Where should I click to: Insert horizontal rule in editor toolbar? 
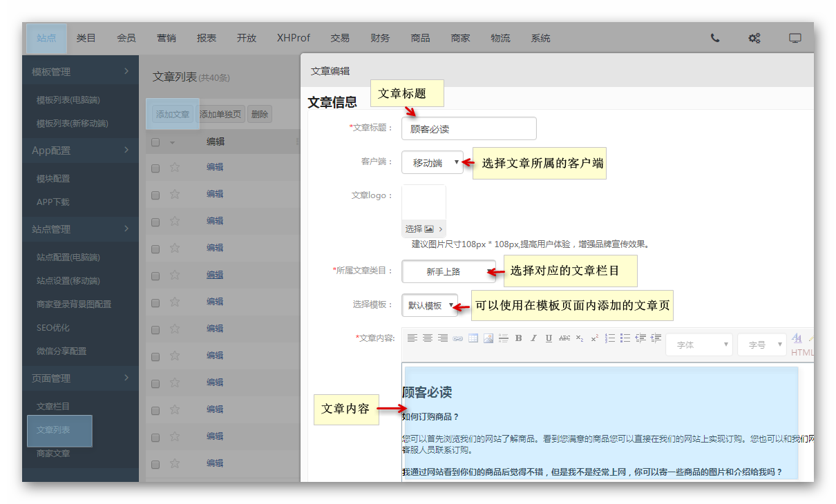point(504,338)
